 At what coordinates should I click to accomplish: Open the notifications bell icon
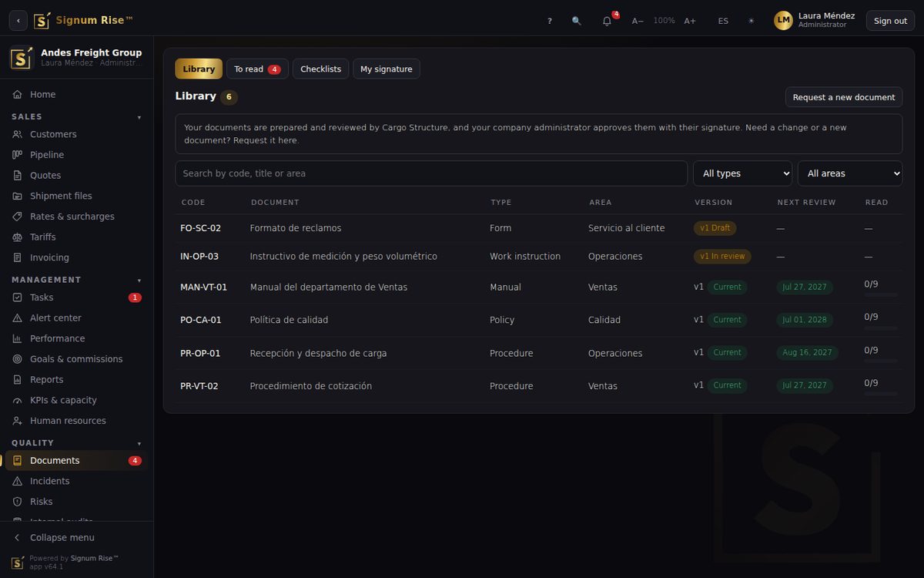point(607,21)
